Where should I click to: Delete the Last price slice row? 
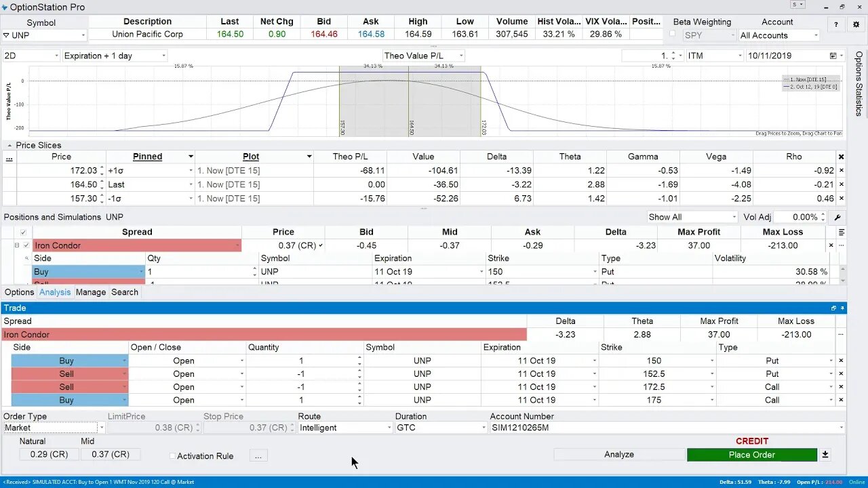[842, 184]
